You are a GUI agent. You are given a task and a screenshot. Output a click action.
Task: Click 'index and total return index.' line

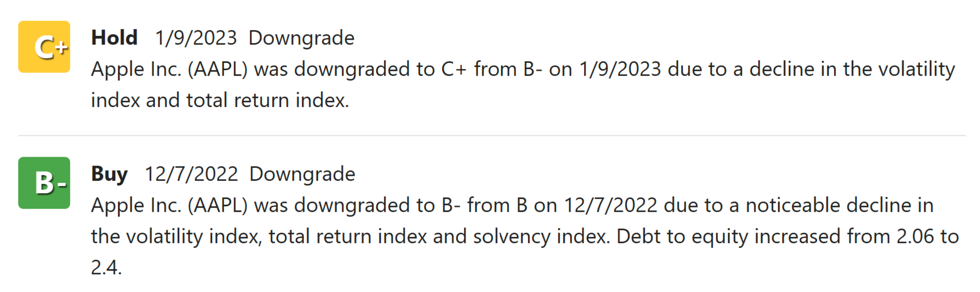point(220,100)
